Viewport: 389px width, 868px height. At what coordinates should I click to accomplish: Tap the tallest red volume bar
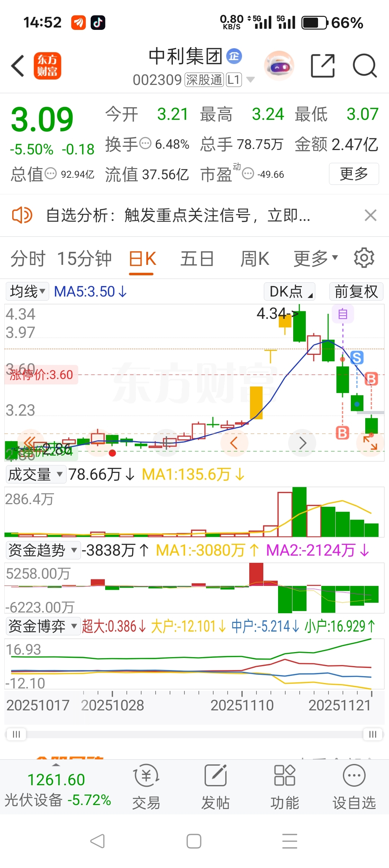[285, 514]
